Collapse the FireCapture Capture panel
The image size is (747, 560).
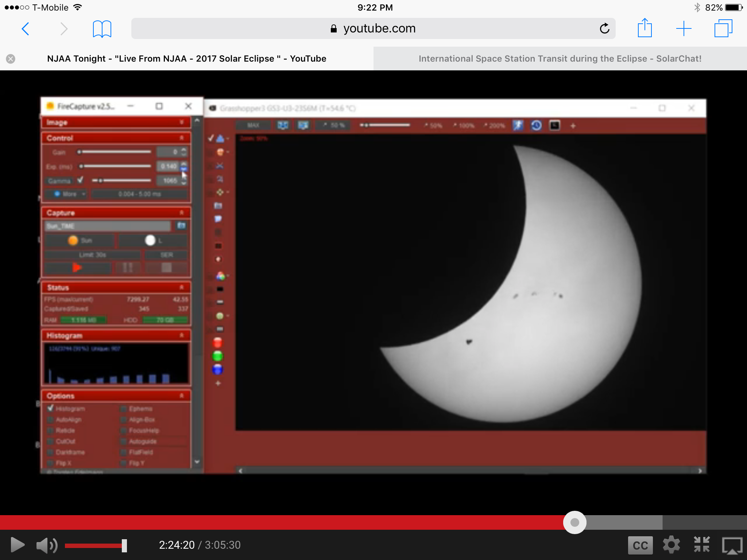tap(182, 213)
